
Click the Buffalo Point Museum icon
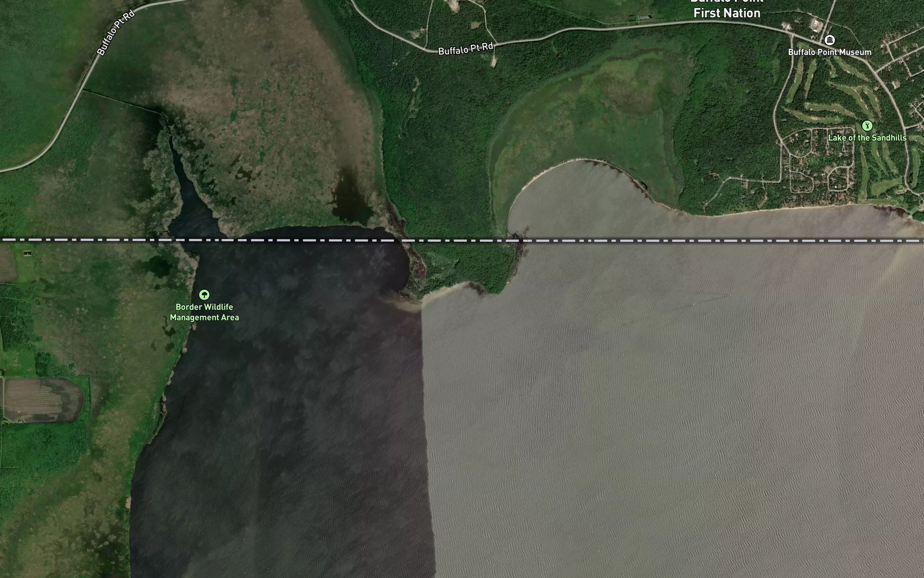click(x=830, y=40)
